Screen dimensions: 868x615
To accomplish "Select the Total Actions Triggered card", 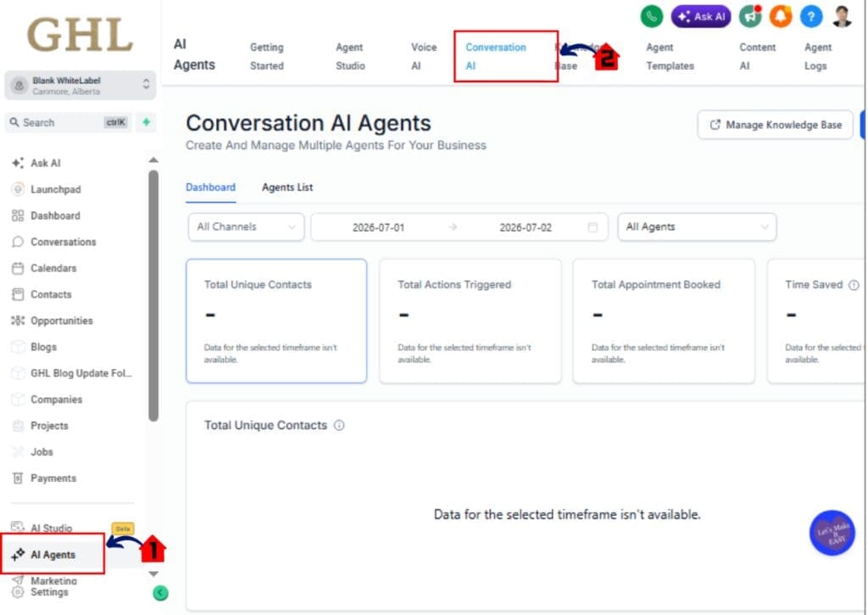I will (x=470, y=321).
